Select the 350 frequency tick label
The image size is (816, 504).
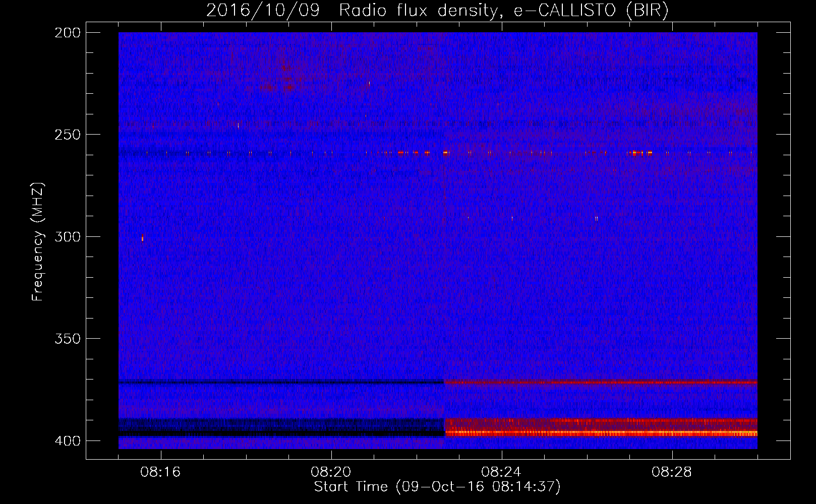67,338
